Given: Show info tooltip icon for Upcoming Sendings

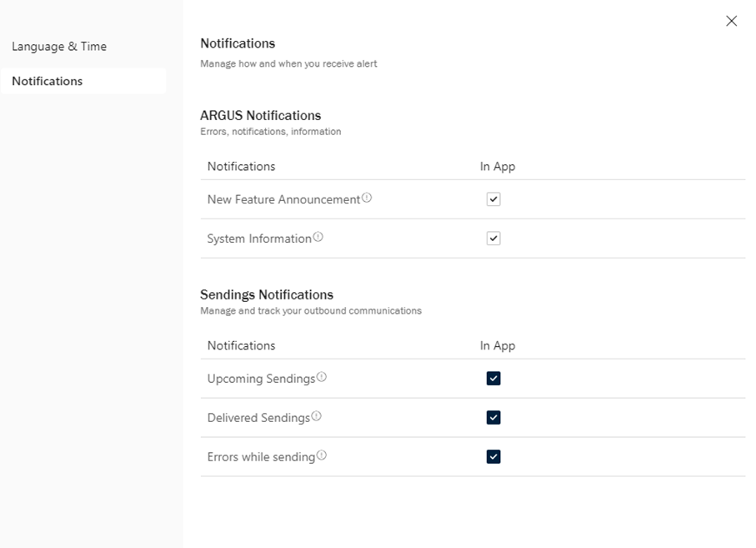Looking at the screenshot, I should point(322,377).
